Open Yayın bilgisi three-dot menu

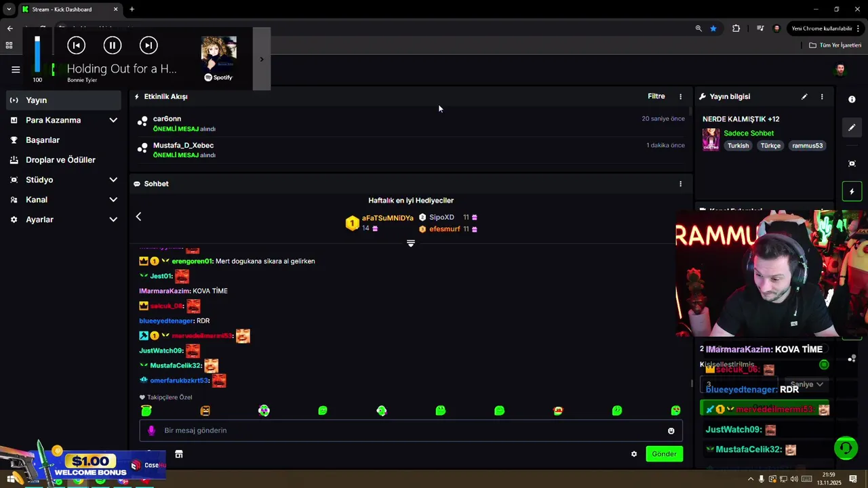point(822,97)
